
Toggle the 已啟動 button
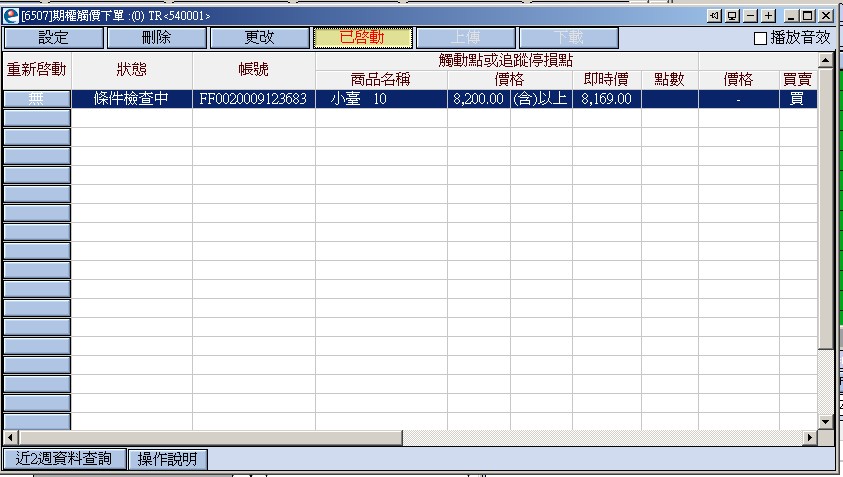(363, 38)
